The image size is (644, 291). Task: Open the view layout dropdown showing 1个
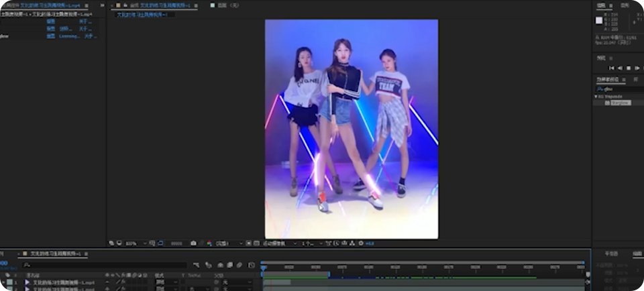(313, 243)
